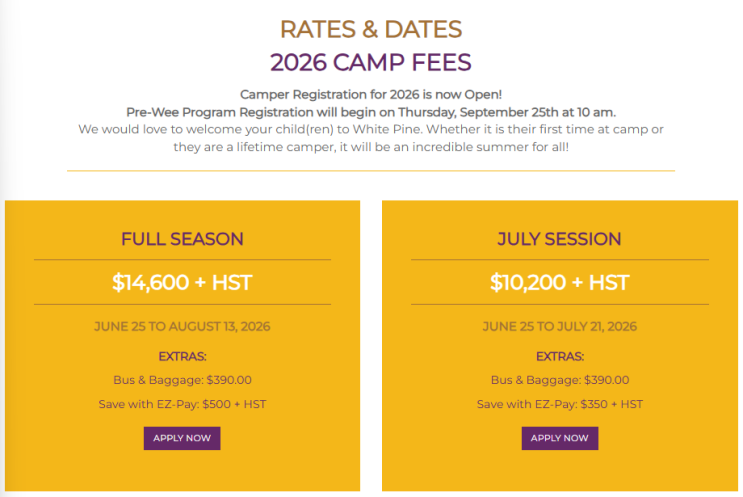Click the June 25 to July 21 dates

(559, 327)
